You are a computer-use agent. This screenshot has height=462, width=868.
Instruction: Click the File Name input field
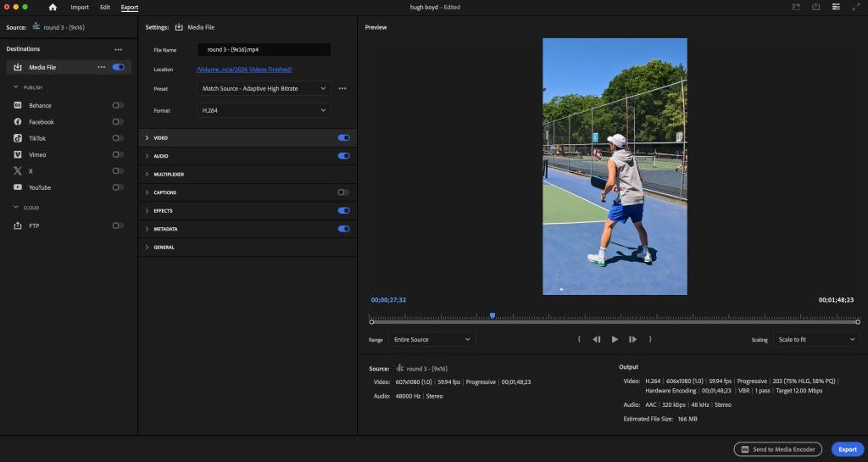pos(264,50)
